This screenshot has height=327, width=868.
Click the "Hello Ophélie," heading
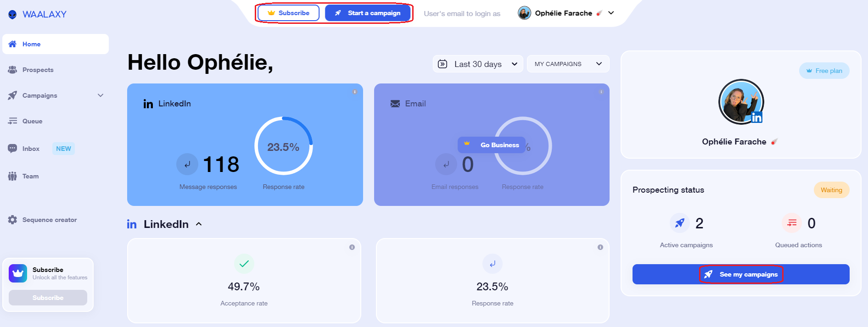tap(200, 62)
